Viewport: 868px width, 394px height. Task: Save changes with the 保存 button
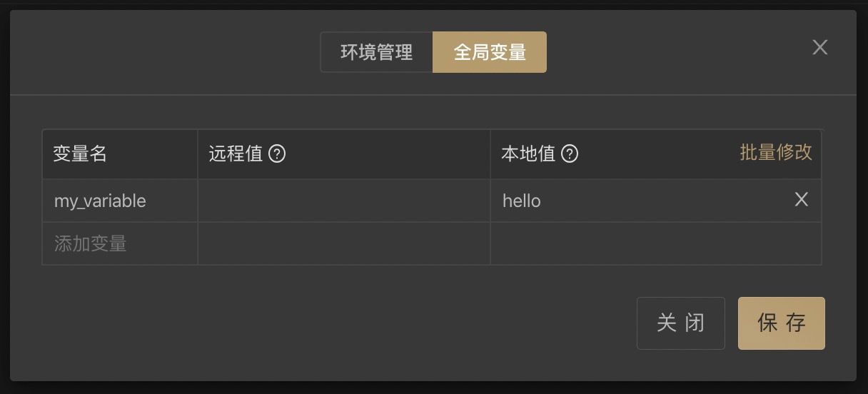782,323
